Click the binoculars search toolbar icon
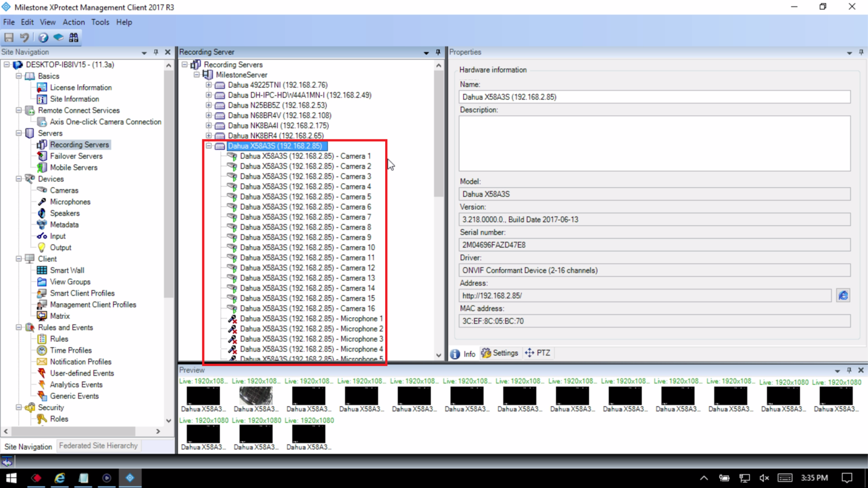Screen dimensions: 868x488 [x=74, y=37]
